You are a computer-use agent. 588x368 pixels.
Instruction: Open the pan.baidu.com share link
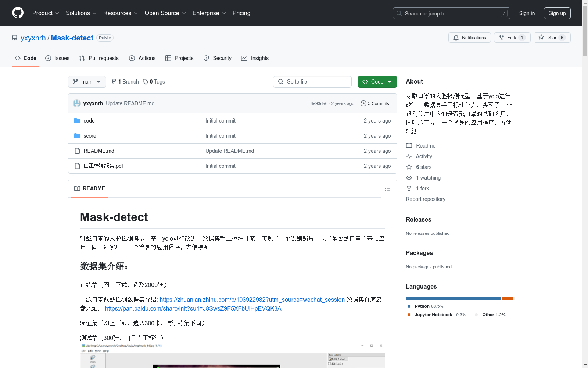[x=193, y=308]
